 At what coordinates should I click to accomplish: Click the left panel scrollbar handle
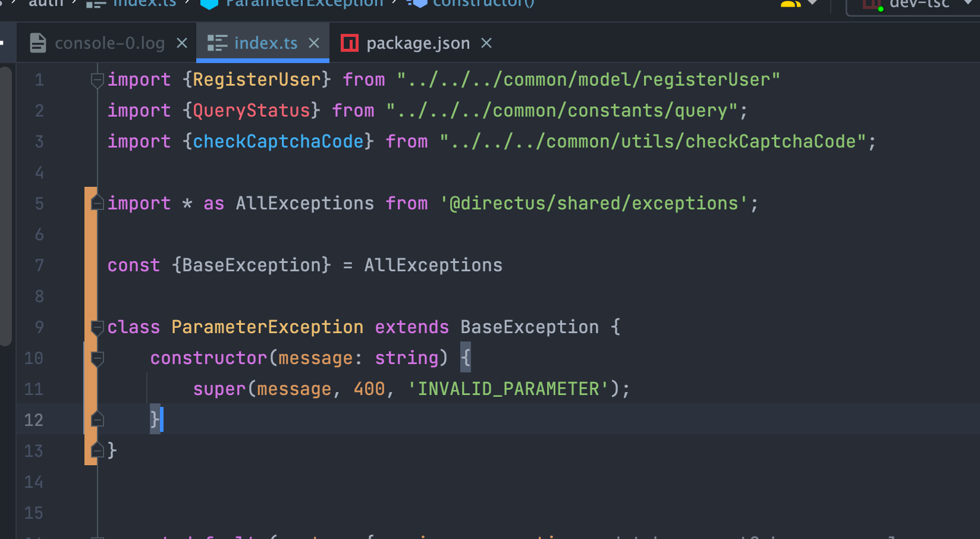click(5, 206)
